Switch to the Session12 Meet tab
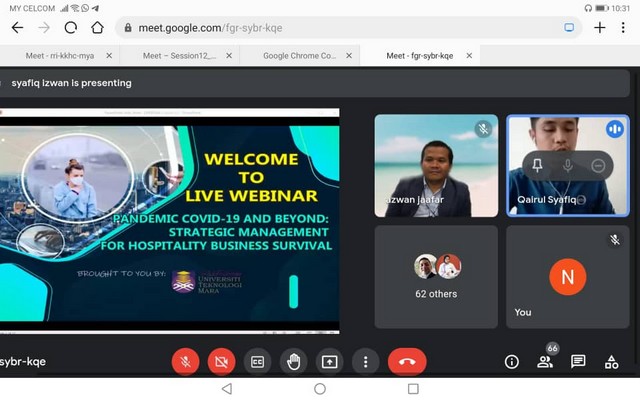Image resolution: width=640 pixels, height=400 pixels. click(180, 56)
